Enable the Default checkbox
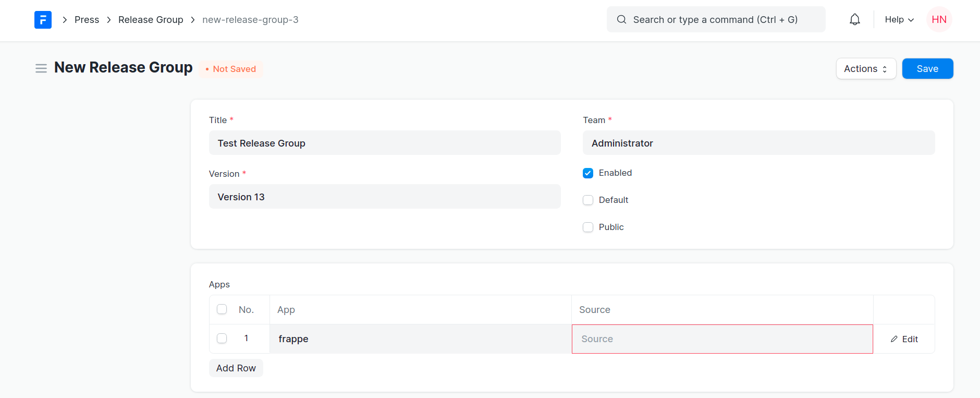This screenshot has height=398, width=980. 588,200
